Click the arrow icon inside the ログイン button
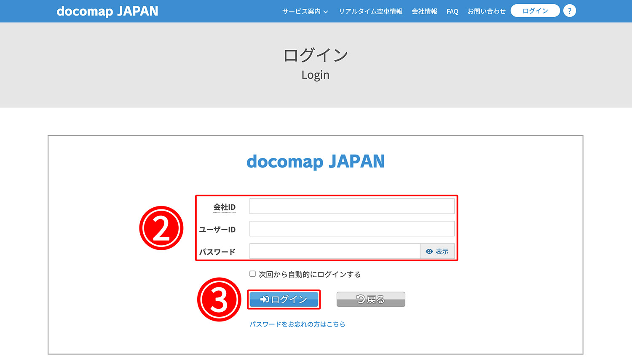The image size is (632, 364). 263,299
